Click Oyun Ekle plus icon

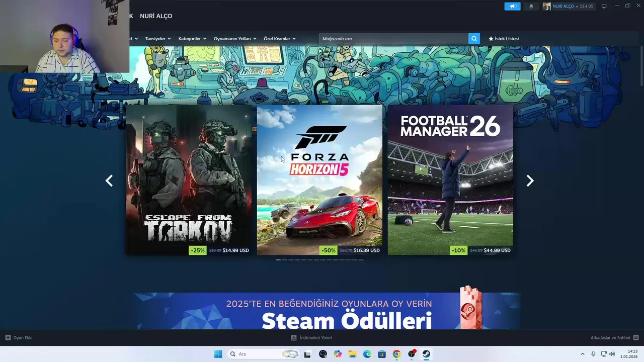8,338
